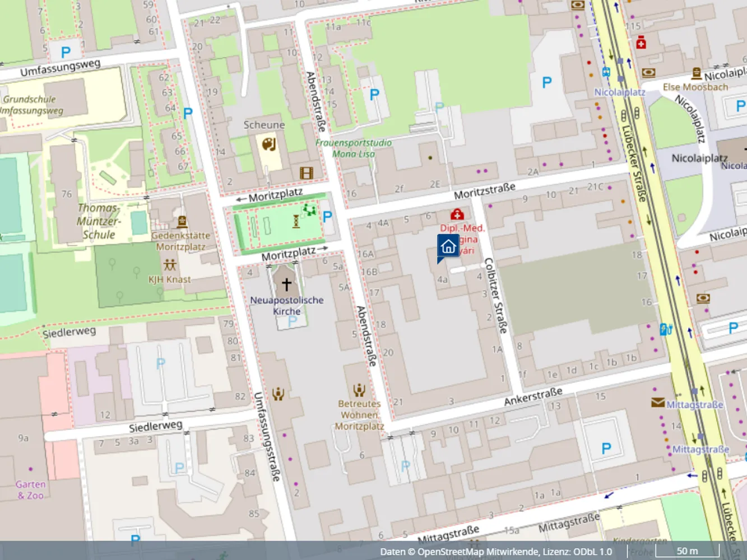Select the Betreutes Wohnen Moritzplatz icon
747x560 pixels.
point(359,390)
